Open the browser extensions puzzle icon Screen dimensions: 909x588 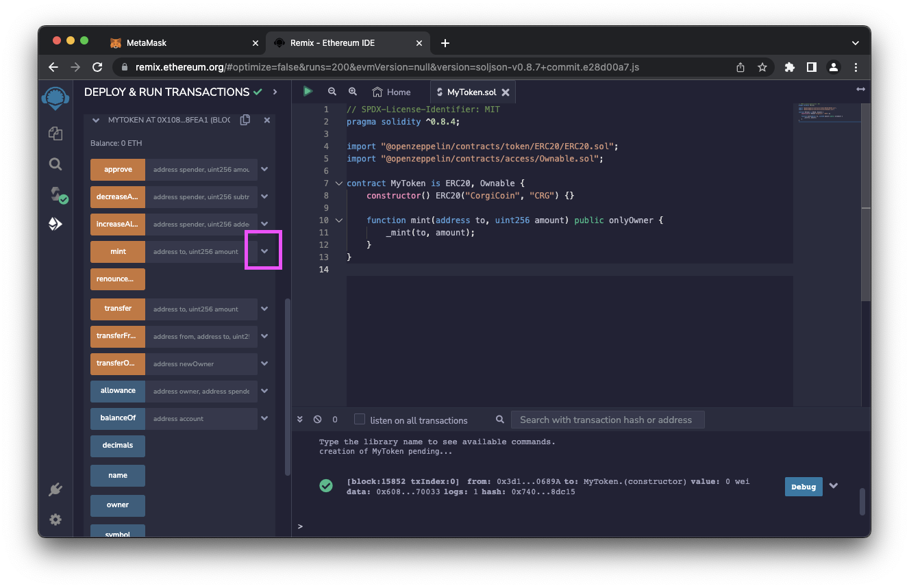tap(790, 67)
